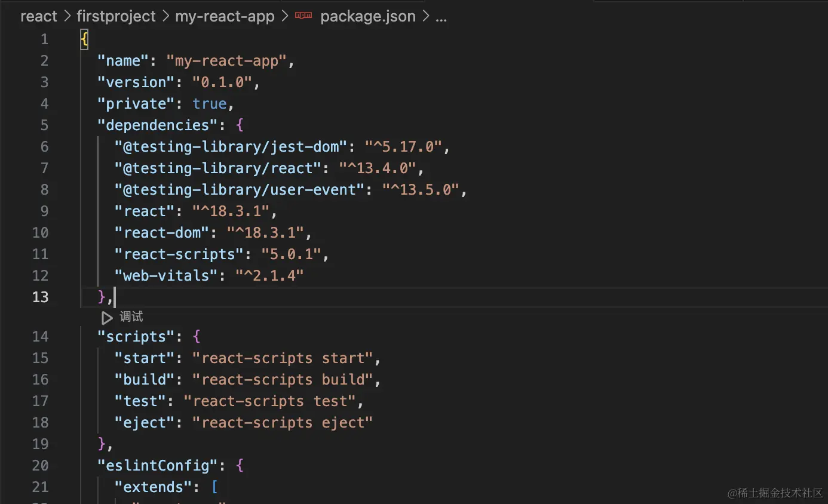Click the '调试' debug code lens

pyautogui.click(x=131, y=317)
